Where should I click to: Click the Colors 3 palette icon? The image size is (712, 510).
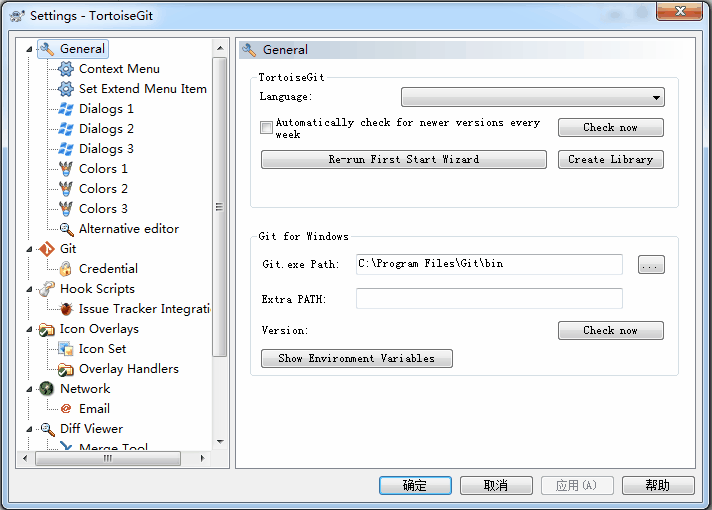[x=66, y=209]
